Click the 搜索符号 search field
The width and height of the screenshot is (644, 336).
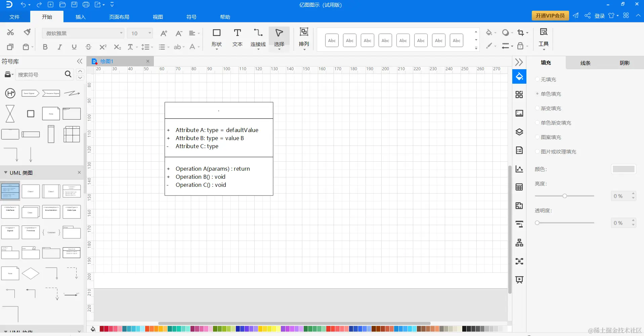pos(40,75)
